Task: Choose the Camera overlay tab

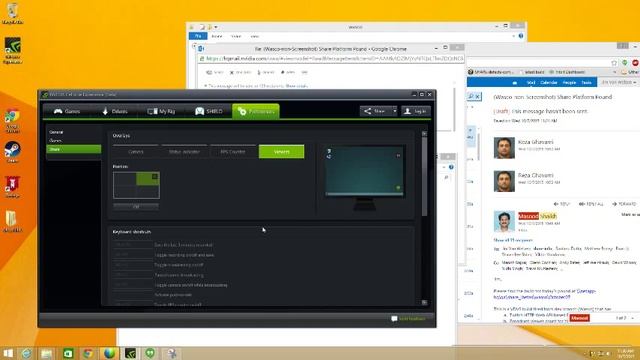Action: click(136, 151)
